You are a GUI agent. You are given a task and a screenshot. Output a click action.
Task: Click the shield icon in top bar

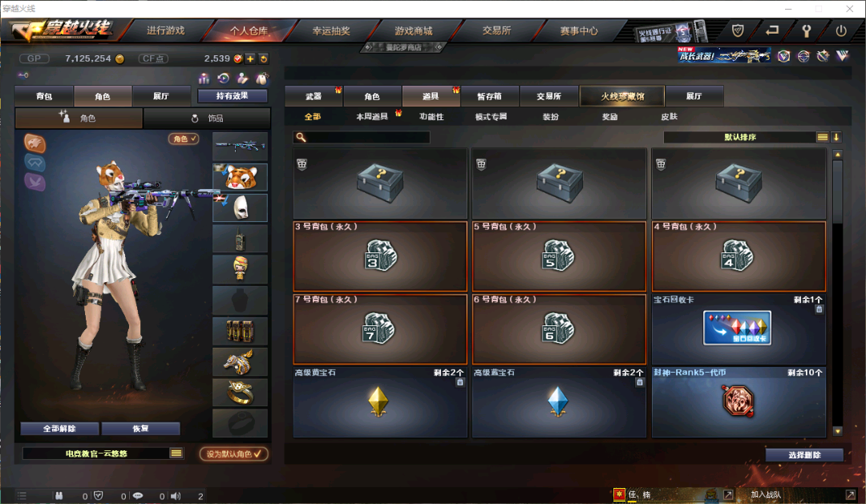click(x=738, y=31)
